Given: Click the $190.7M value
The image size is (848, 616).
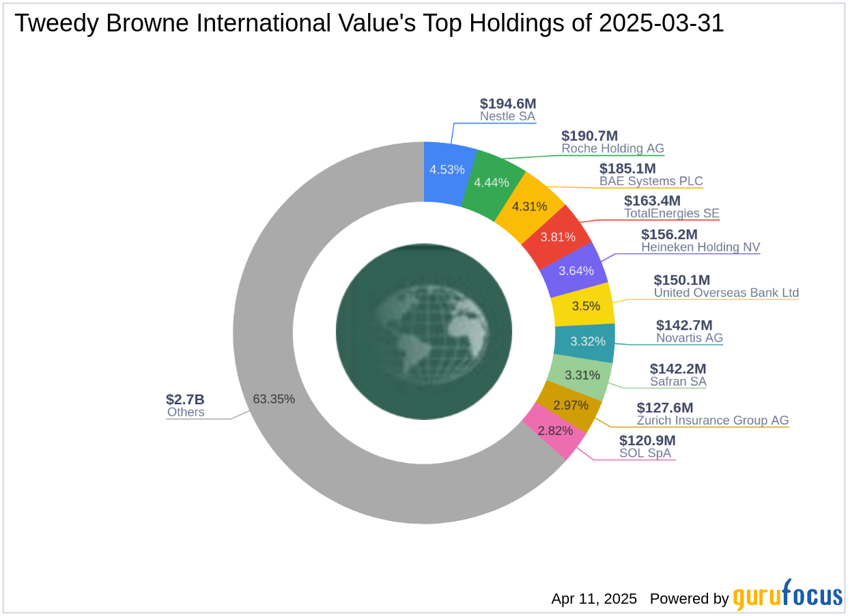Looking at the screenshot, I should coord(589,136).
